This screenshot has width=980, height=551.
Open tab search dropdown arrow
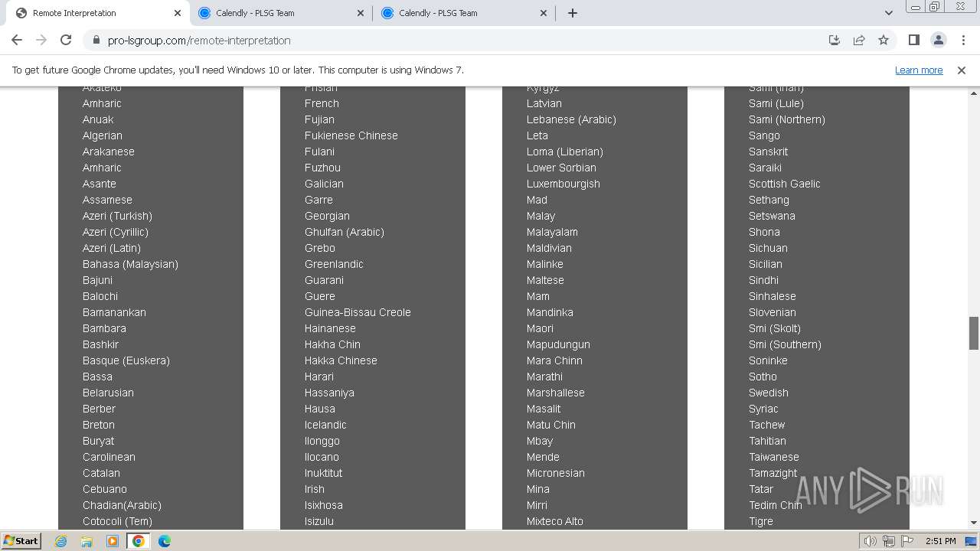pyautogui.click(x=888, y=13)
